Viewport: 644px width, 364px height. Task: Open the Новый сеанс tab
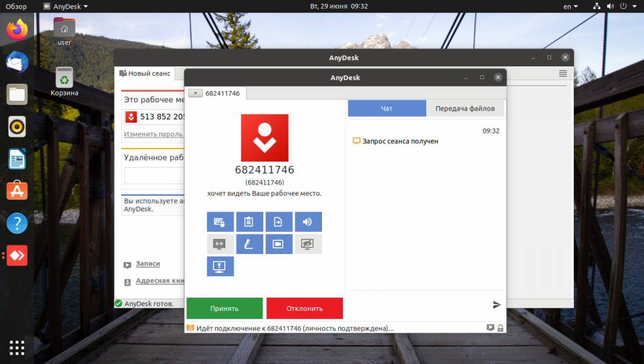pyautogui.click(x=146, y=73)
